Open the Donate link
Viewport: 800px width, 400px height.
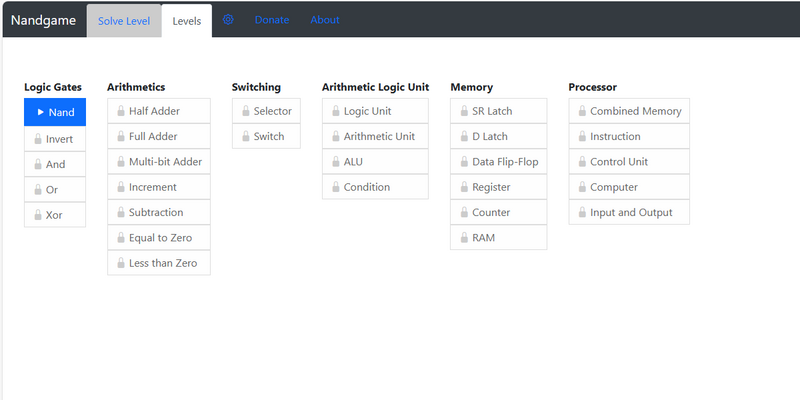coord(272,20)
